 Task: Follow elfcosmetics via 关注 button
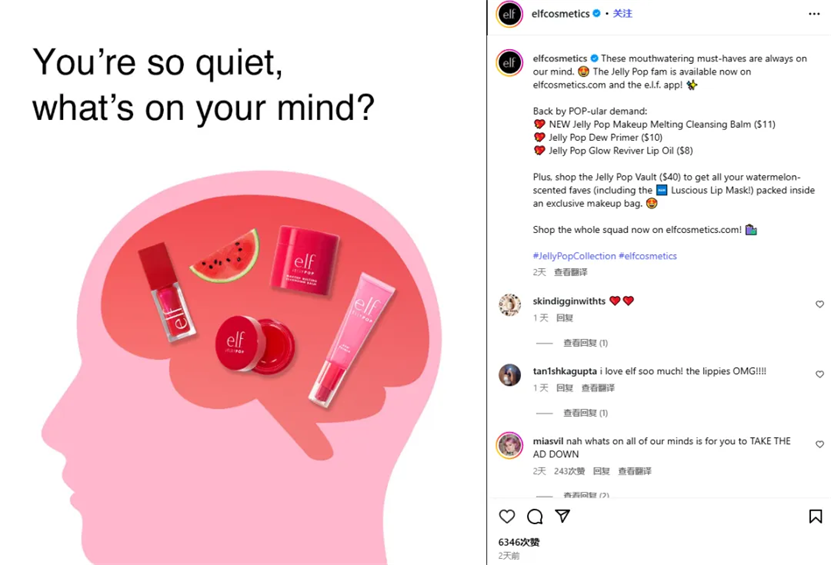click(622, 14)
